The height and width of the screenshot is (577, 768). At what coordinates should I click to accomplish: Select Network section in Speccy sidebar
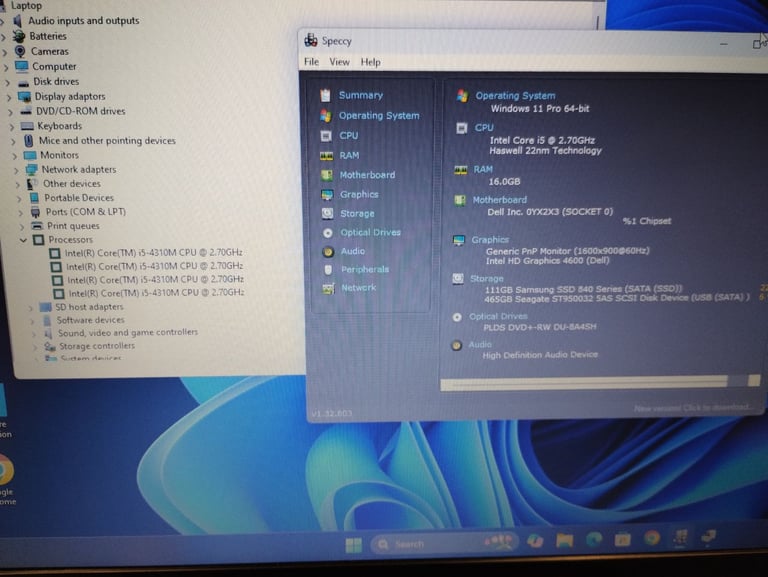[x=359, y=288]
